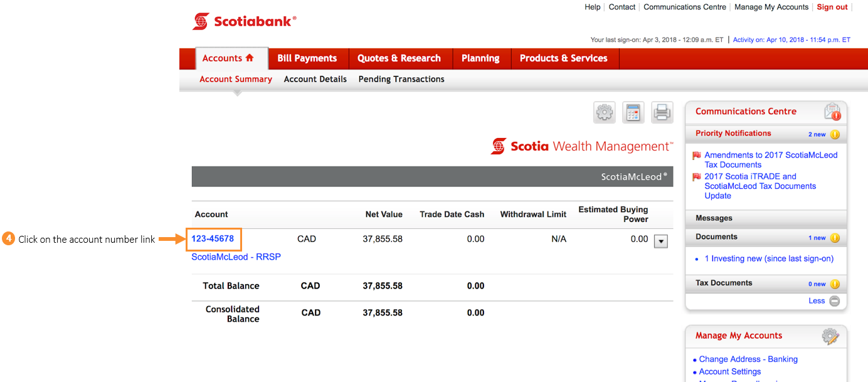The height and width of the screenshot is (382, 868).
Task: Click Sign out
Action: 832,7
